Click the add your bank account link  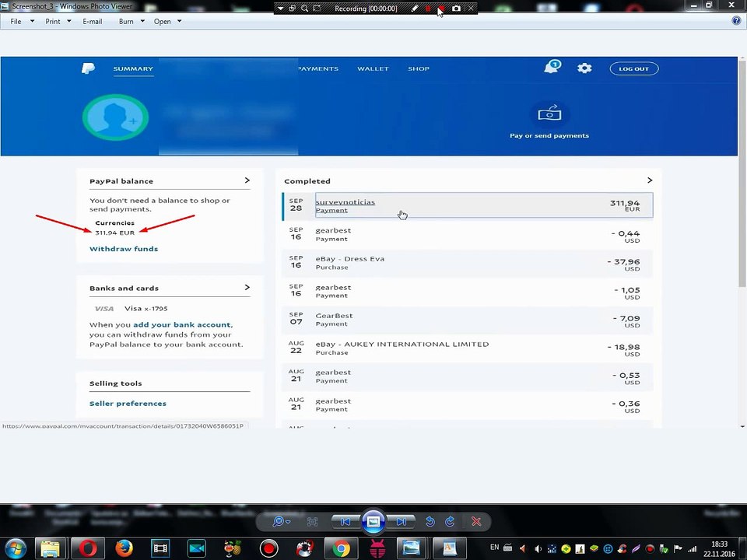pyautogui.click(x=182, y=325)
